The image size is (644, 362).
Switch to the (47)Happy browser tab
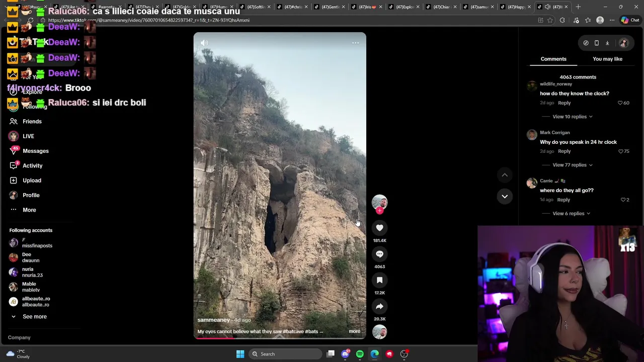(515, 7)
